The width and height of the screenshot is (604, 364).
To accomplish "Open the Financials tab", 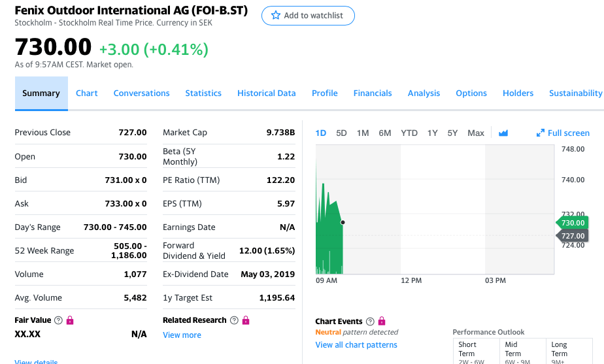I will 373,93.
